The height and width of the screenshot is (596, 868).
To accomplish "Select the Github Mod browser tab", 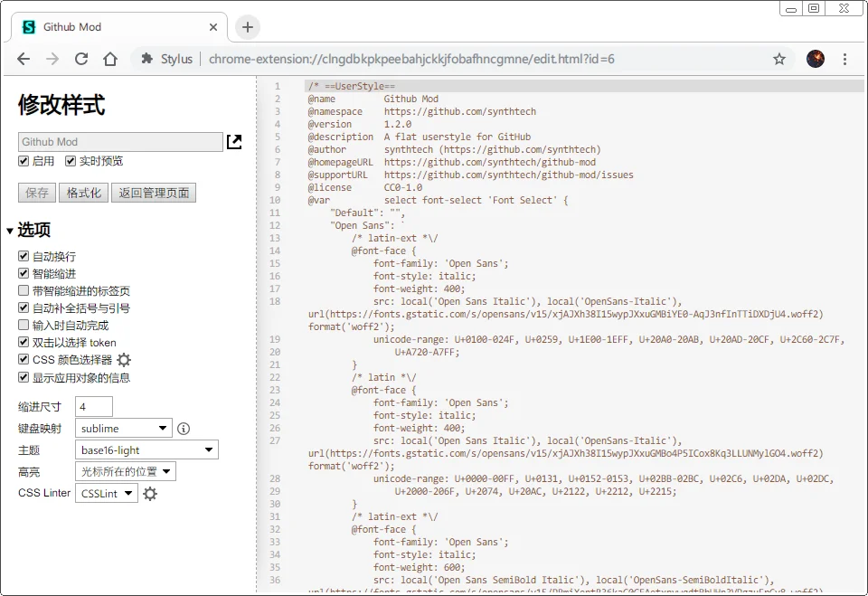I will (x=118, y=27).
